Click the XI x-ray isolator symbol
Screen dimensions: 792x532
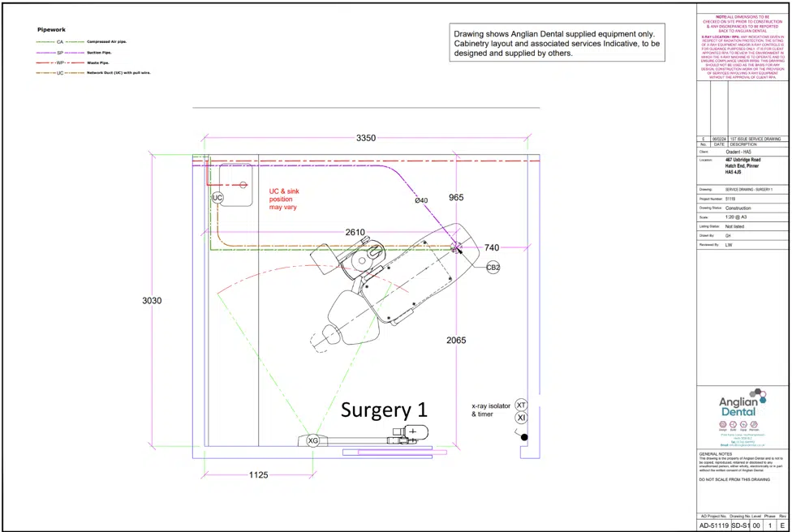(522, 417)
